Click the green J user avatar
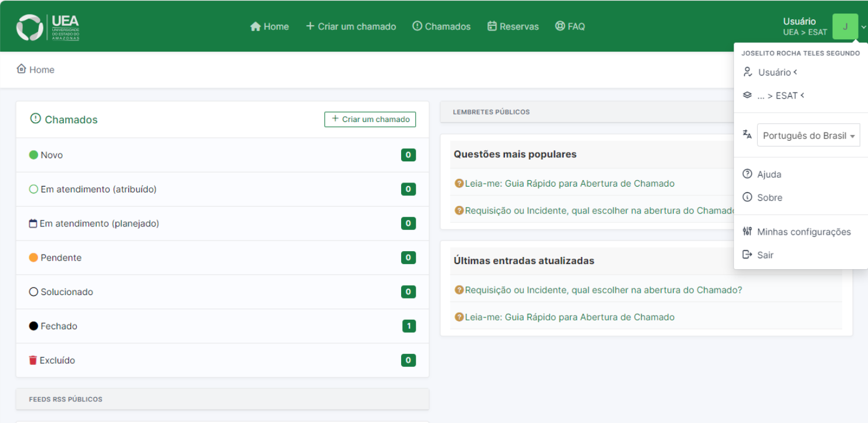868x423 pixels. click(845, 26)
